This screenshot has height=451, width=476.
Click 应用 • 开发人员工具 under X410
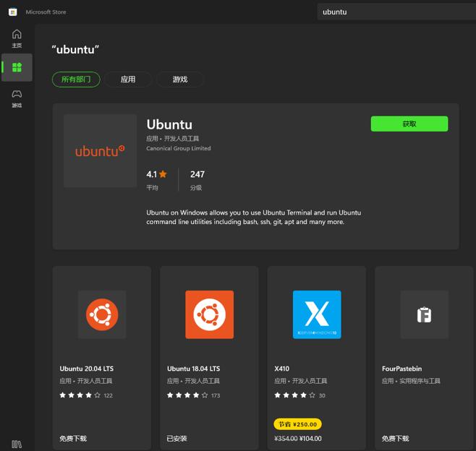[300, 381]
